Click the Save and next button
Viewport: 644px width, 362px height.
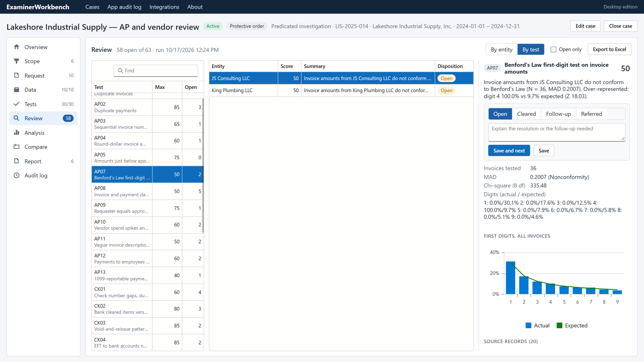tap(509, 151)
